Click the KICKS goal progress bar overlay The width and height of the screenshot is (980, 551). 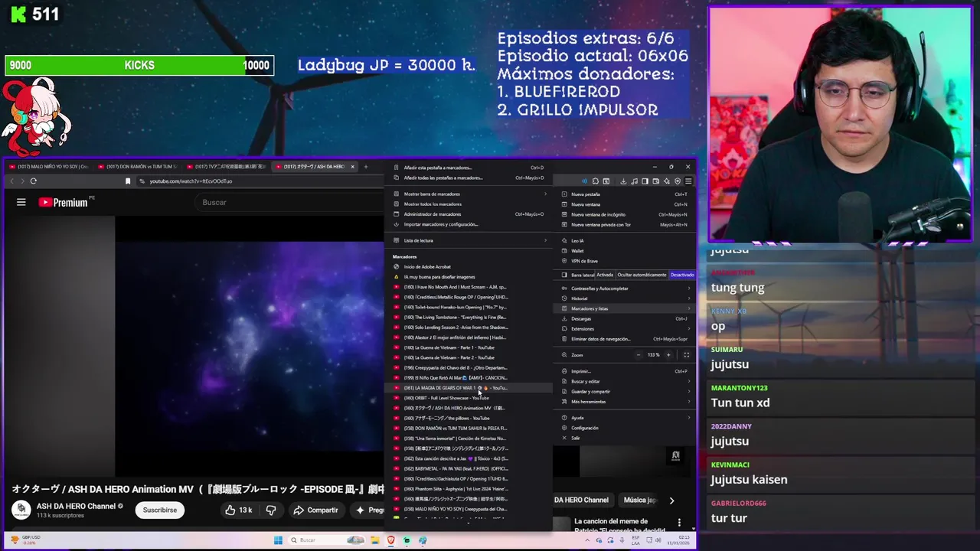tap(139, 66)
